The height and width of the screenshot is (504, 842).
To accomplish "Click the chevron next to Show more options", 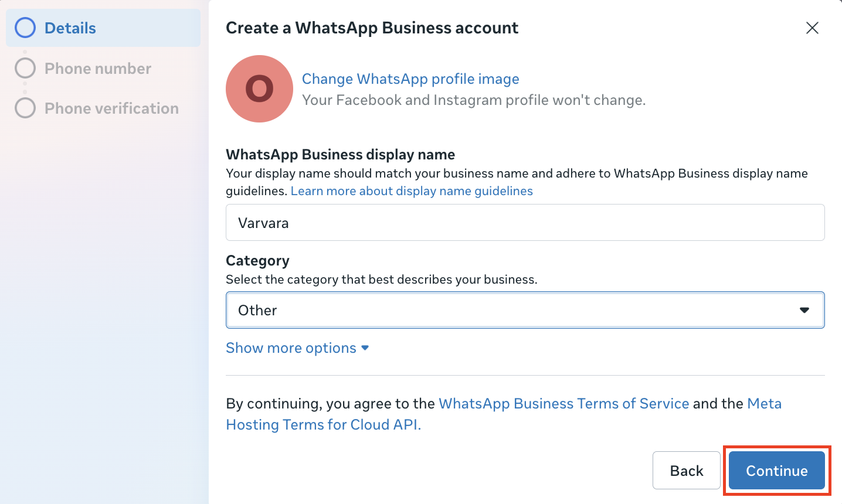I will pos(365,348).
